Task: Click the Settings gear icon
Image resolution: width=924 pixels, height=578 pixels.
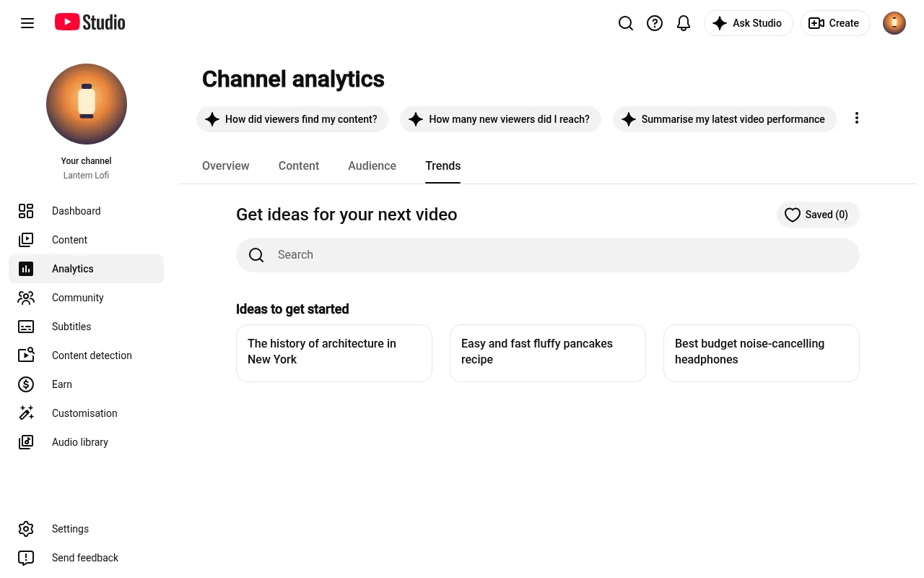Action: (x=26, y=529)
